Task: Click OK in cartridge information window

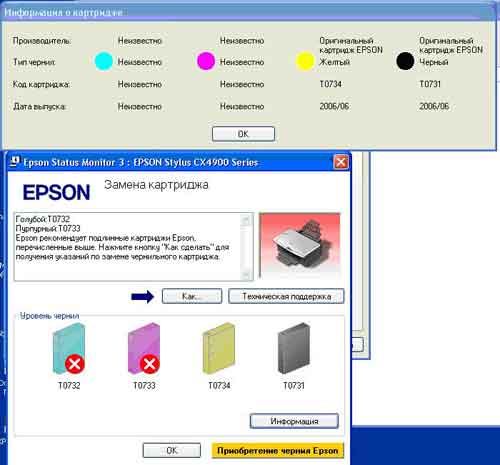Action: click(x=243, y=134)
